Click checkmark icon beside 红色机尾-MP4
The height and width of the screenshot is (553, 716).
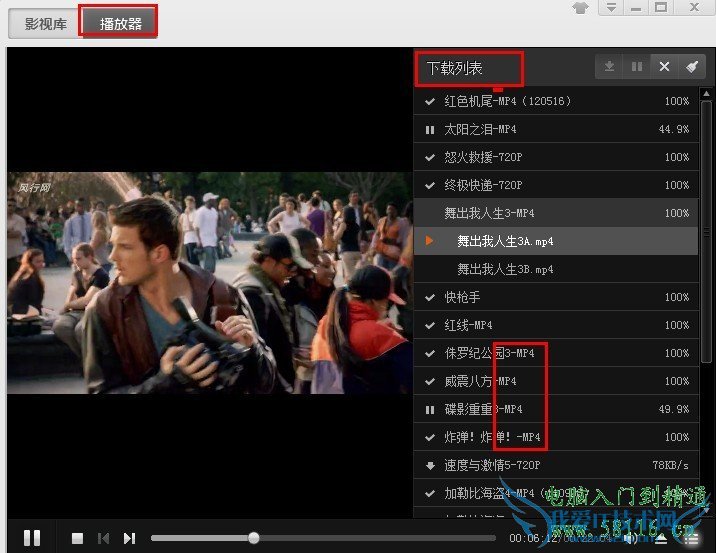(x=430, y=101)
